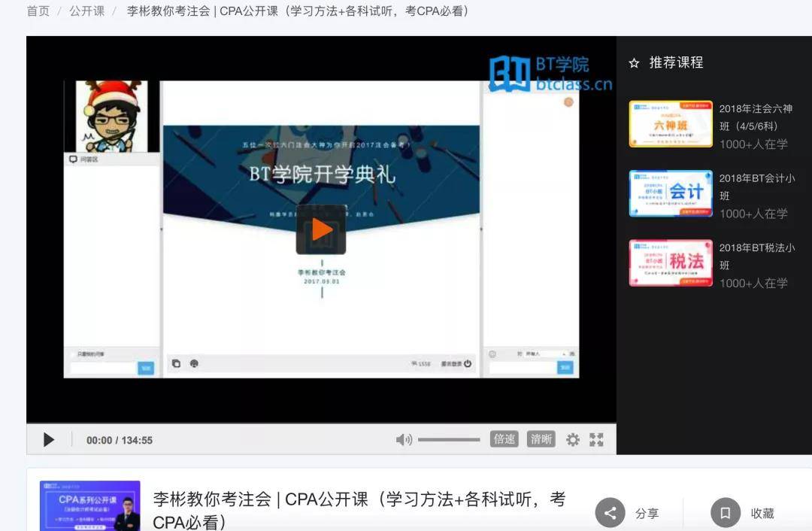Image resolution: width=812 pixels, height=531 pixels.
Task: Click the course title in the breadcrumb
Action: pyautogui.click(x=297, y=11)
